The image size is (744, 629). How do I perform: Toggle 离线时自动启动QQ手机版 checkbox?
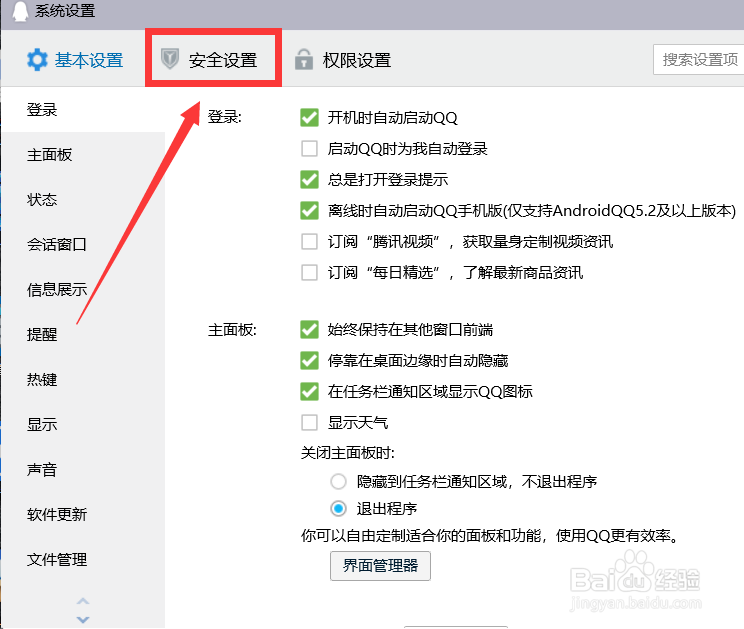[x=309, y=211]
